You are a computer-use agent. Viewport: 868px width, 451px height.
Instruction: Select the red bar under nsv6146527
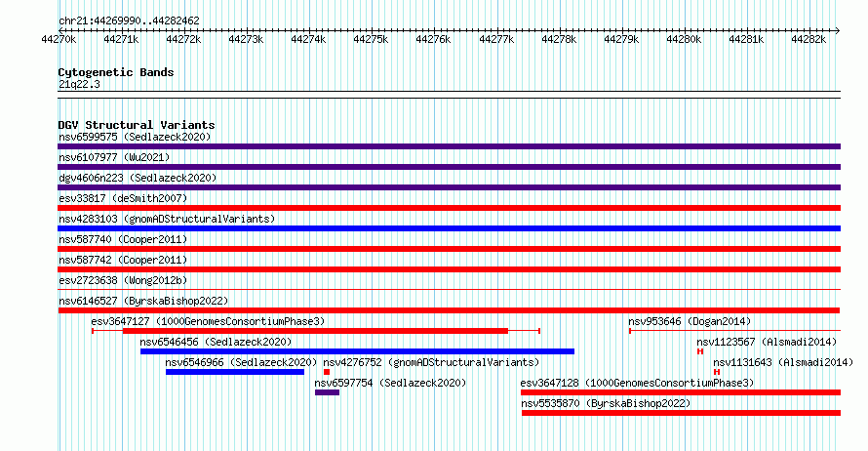pos(449,310)
